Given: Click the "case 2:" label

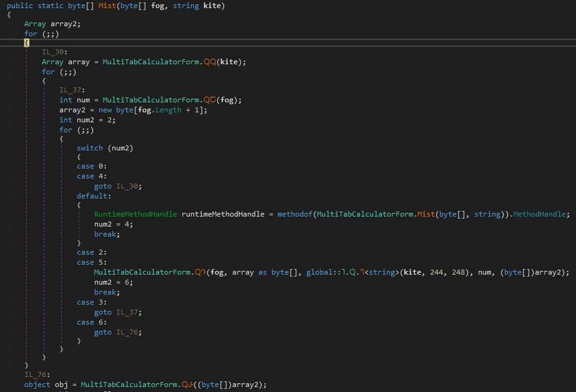Looking at the screenshot, I should click(x=92, y=252).
